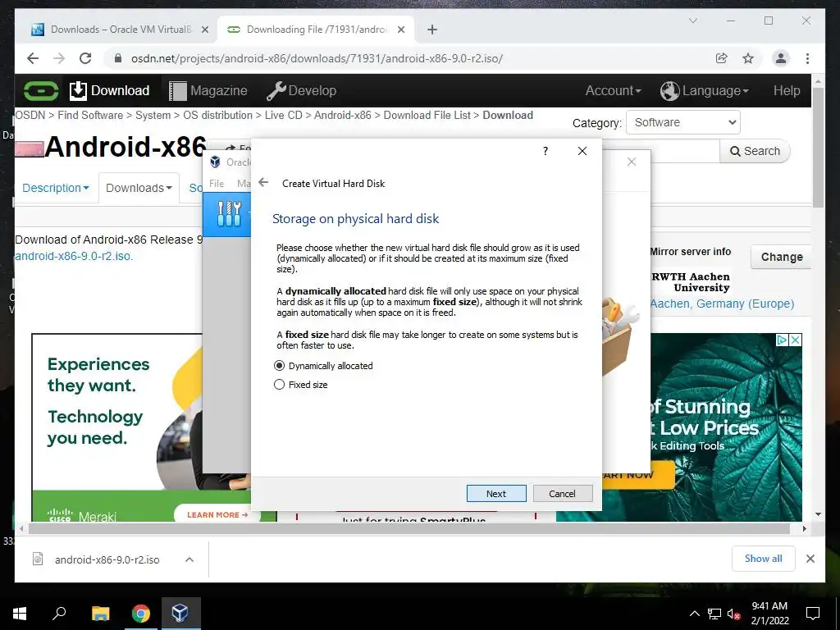
Task: Click the padlock site info icon
Action: [118, 58]
